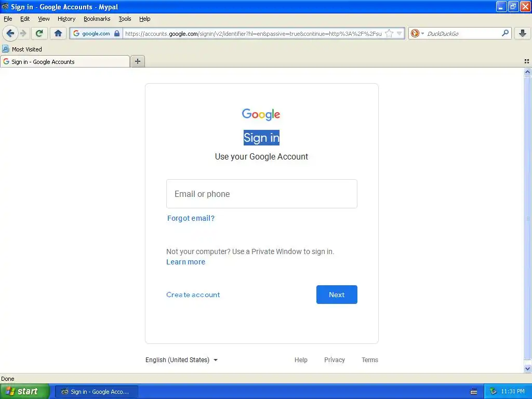The width and height of the screenshot is (532, 399).
Task: Select the Sign in - Google Accounts tab
Action: [x=65, y=61]
